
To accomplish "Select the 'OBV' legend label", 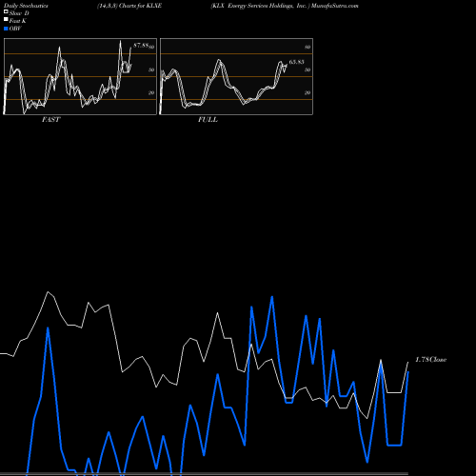I will pos(15,29).
